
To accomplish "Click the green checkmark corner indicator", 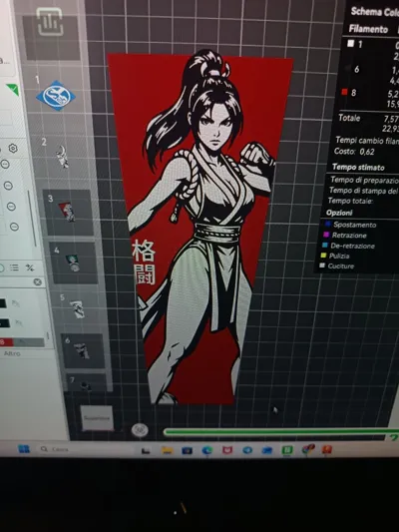I will 13,89.
